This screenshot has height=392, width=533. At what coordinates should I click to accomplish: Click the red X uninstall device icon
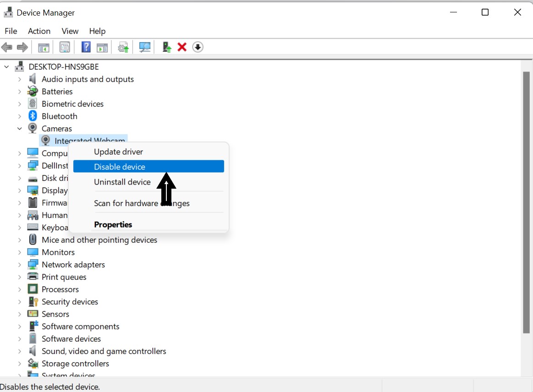(x=182, y=47)
